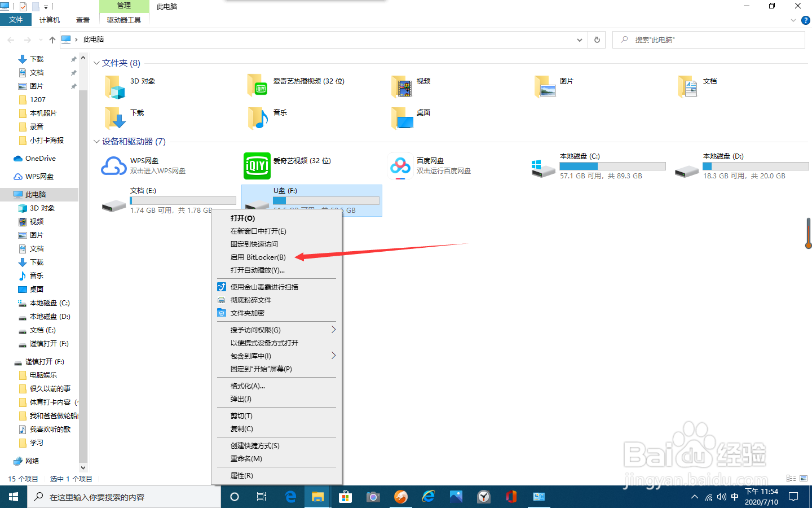Choose 在新窗口中打开(E)
Image resolution: width=812 pixels, height=508 pixels.
(277, 231)
